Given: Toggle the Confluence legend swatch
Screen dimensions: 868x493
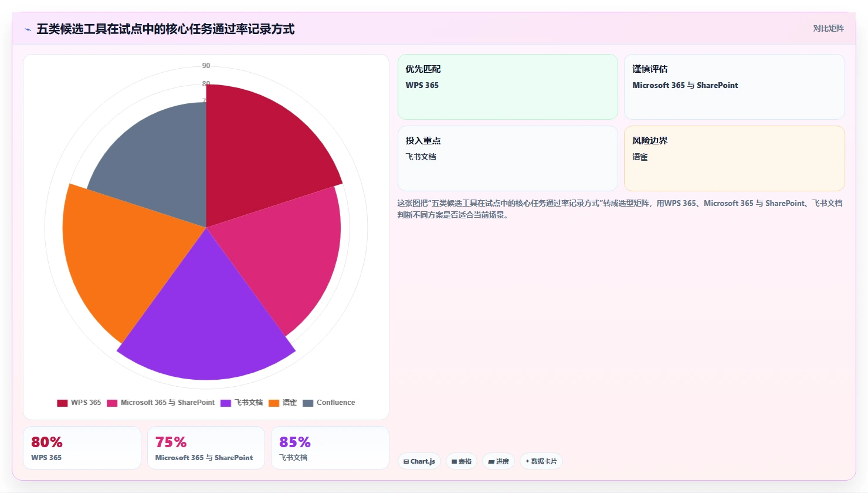Looking at the screenshot, I should coord(308,403).
